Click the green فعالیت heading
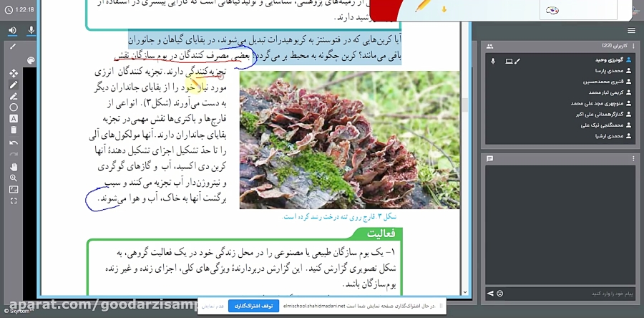Viewport: 644px width, 318px height. [x=381, y=233]
